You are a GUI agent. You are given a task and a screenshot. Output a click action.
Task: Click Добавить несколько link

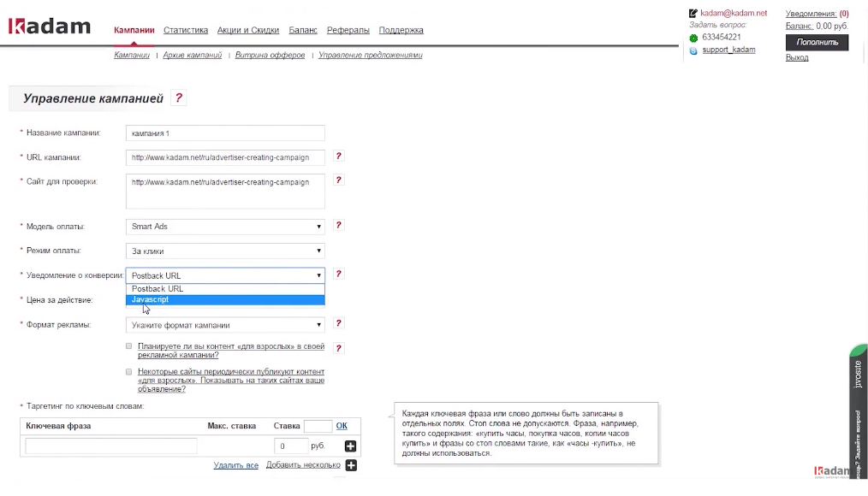303,465
